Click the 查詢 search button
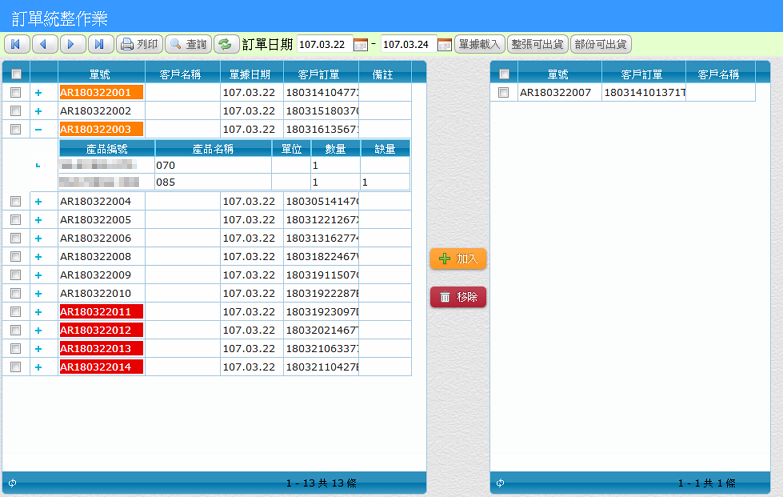Image resolution: width=783 pixels, height=497 pixels. pos(187,44)
